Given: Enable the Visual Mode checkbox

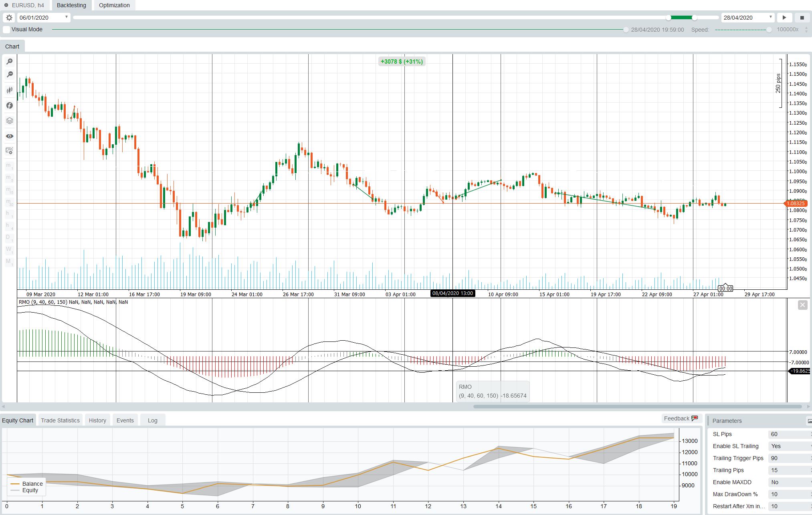Looking at the screenshot, I should tap(6, 30).
